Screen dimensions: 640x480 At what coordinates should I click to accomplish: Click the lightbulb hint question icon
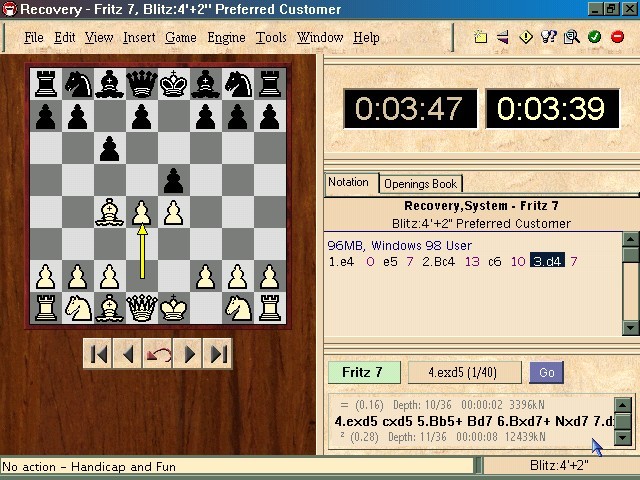click(x=549, y=37)
